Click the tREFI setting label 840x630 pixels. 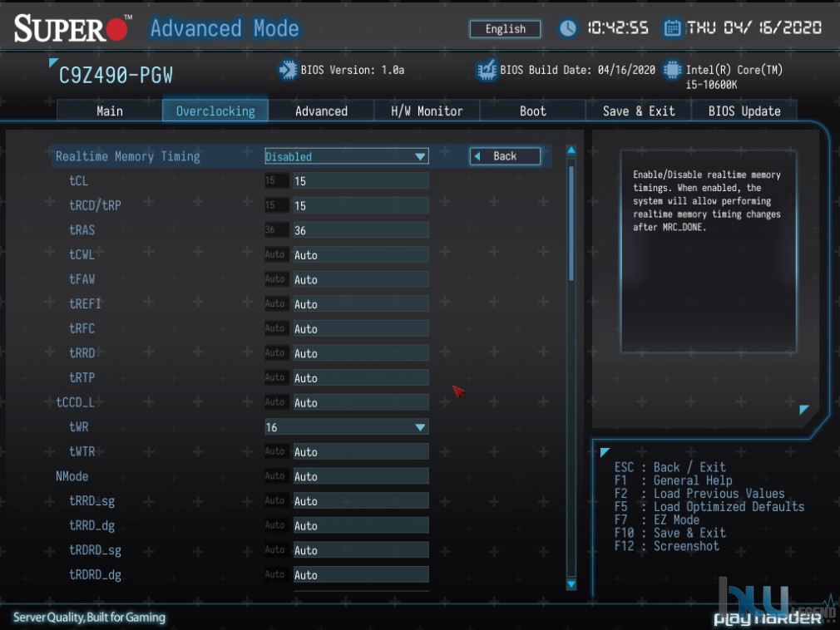click(x=85, y=304)
